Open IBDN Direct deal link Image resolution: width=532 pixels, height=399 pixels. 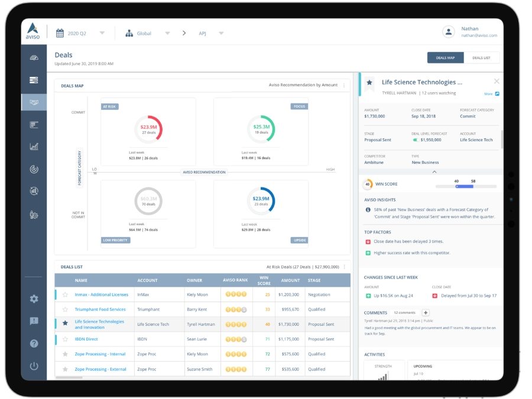[x=86, y=339]
